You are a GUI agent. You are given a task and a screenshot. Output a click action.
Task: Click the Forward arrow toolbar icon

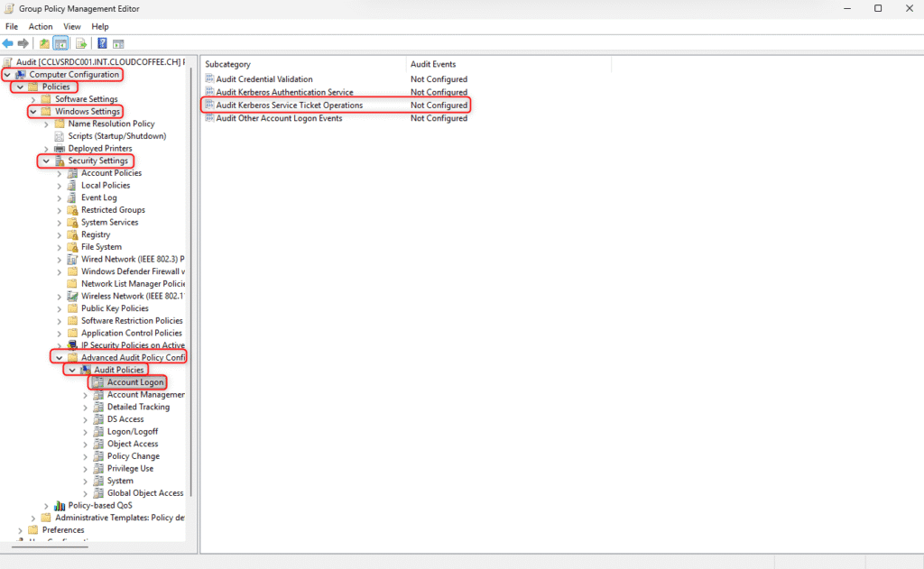23,43
